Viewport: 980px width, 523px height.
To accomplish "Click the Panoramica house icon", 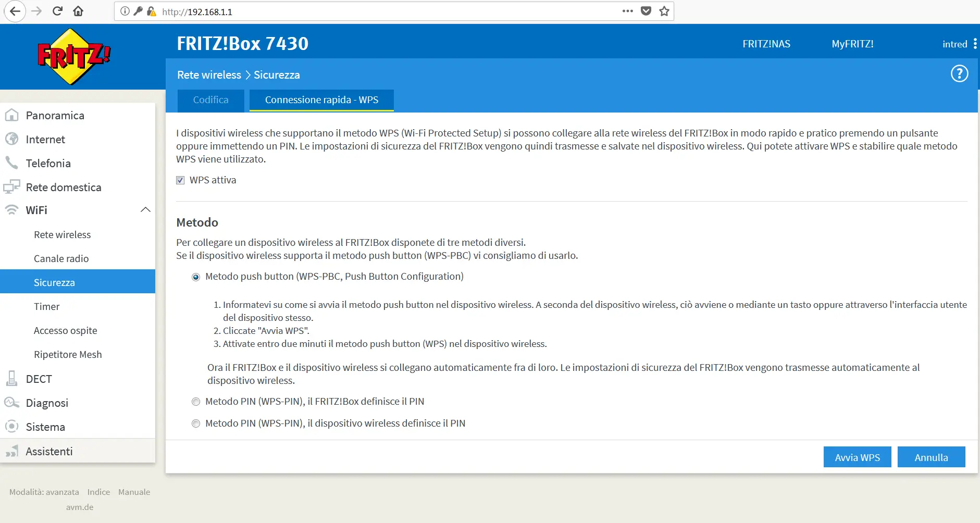I will 11,115.
